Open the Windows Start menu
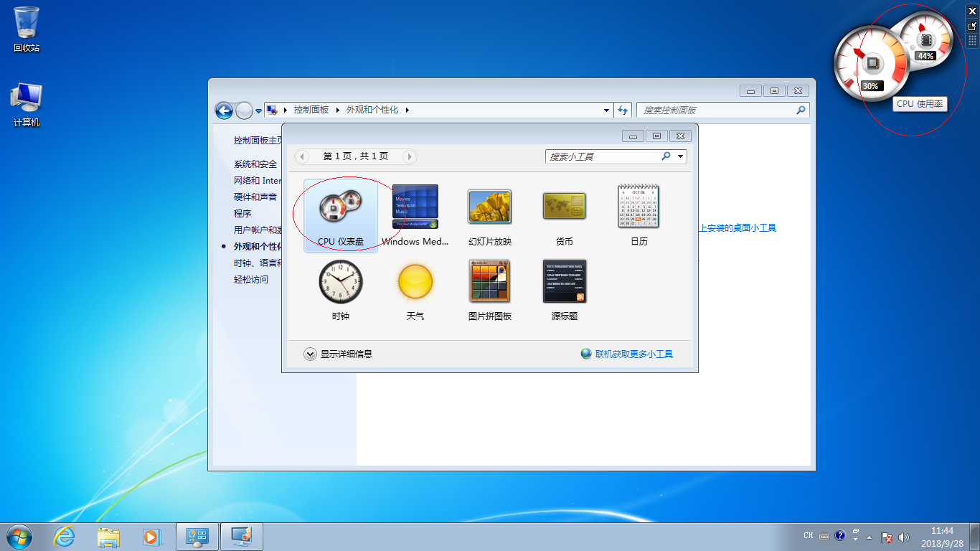This screenshot has width=980, height=551. (19, 537)
